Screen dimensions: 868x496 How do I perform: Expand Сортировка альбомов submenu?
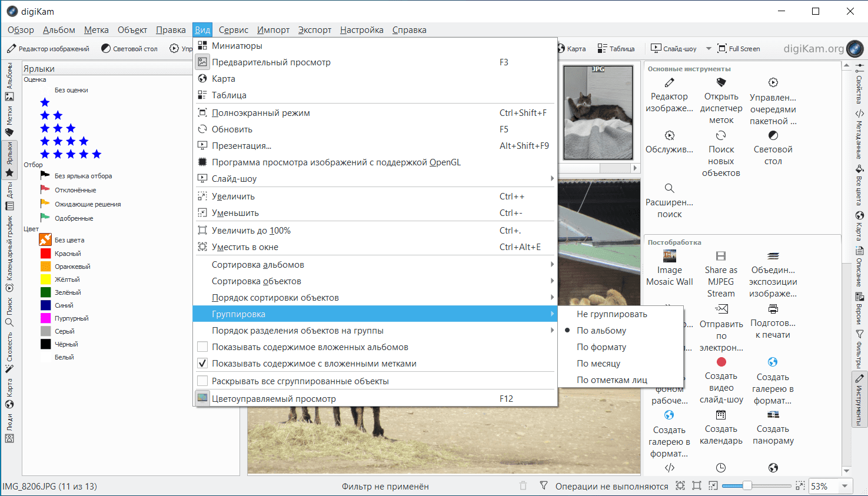tap(375, 265)
